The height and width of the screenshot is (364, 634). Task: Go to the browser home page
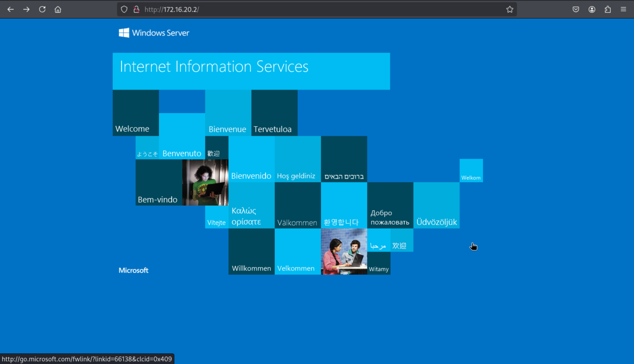coord(58,9)
